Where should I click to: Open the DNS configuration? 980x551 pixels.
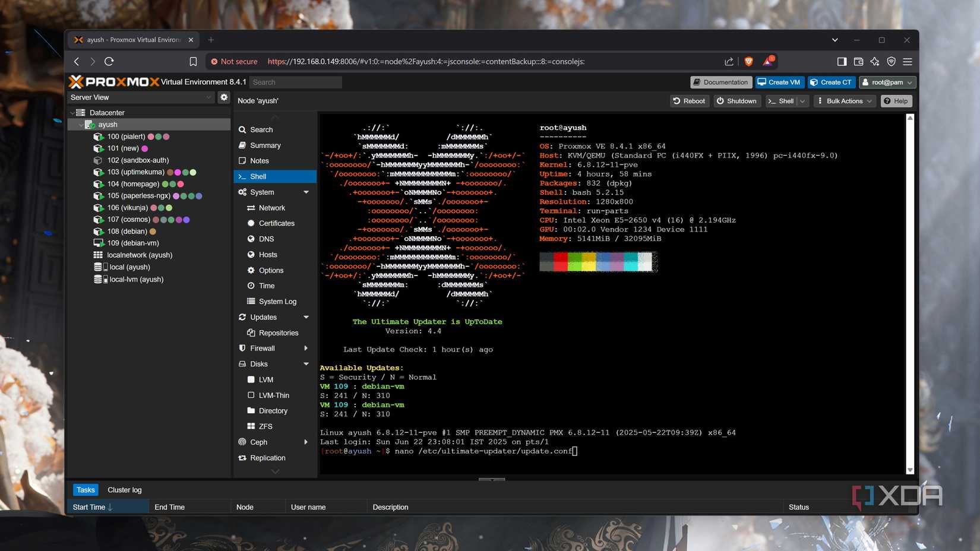tap(265, 239)
